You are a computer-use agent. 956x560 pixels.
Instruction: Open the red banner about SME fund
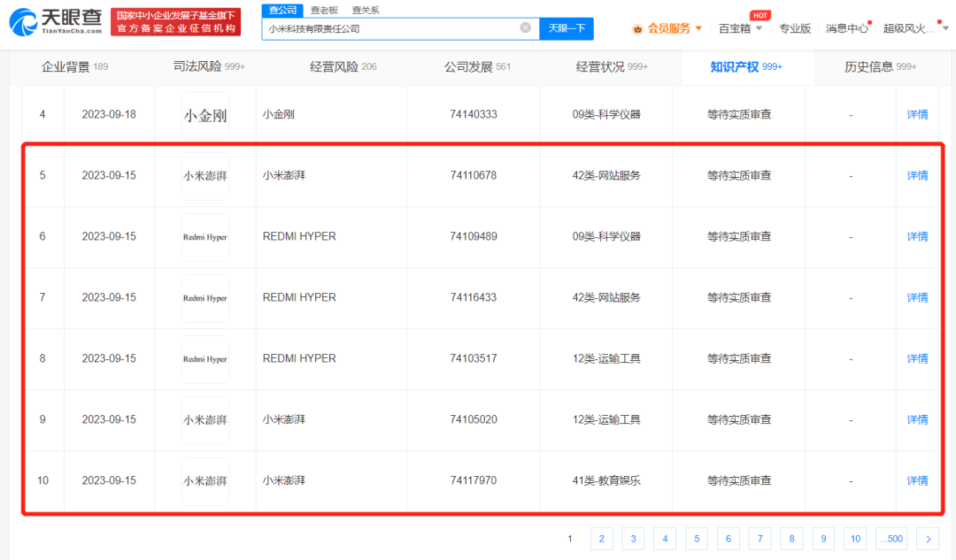175,22
